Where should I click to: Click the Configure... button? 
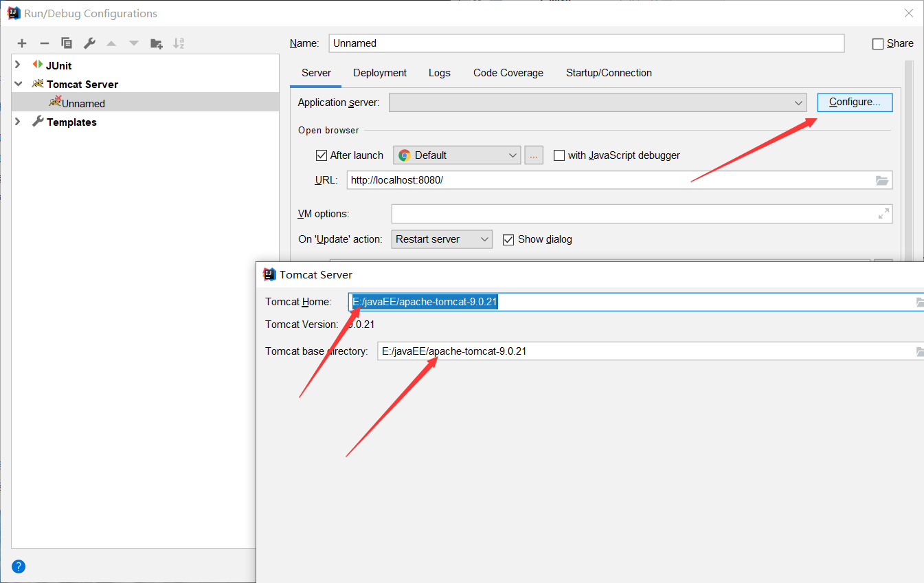click(x=855, y=102)
